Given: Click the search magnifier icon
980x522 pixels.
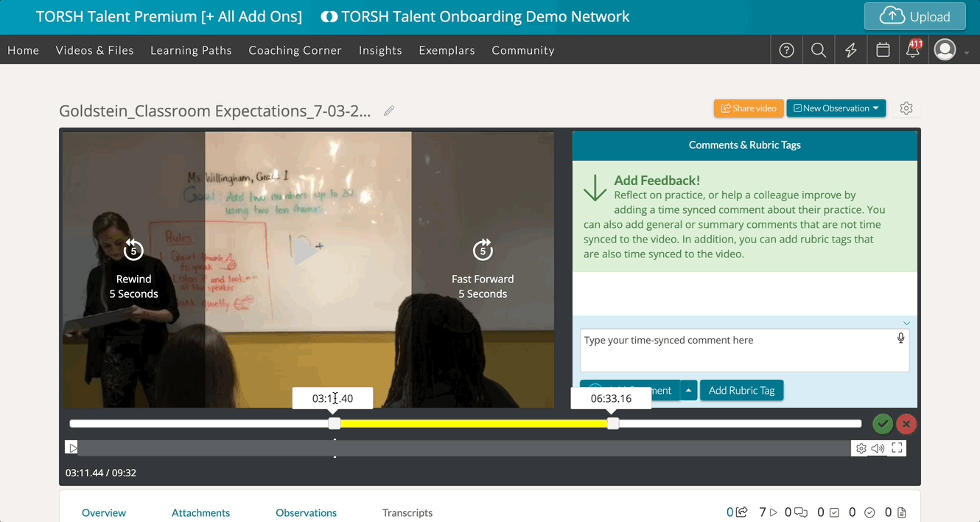Looking at the screenshot, I should (x=818, y=50).
